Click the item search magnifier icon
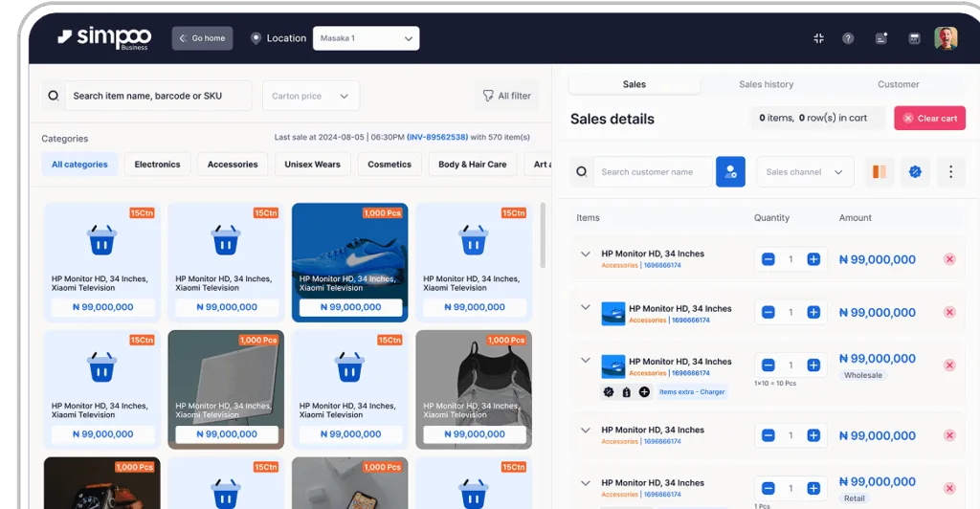The height and width of the screenshot is (509, 980). (54, 96)
